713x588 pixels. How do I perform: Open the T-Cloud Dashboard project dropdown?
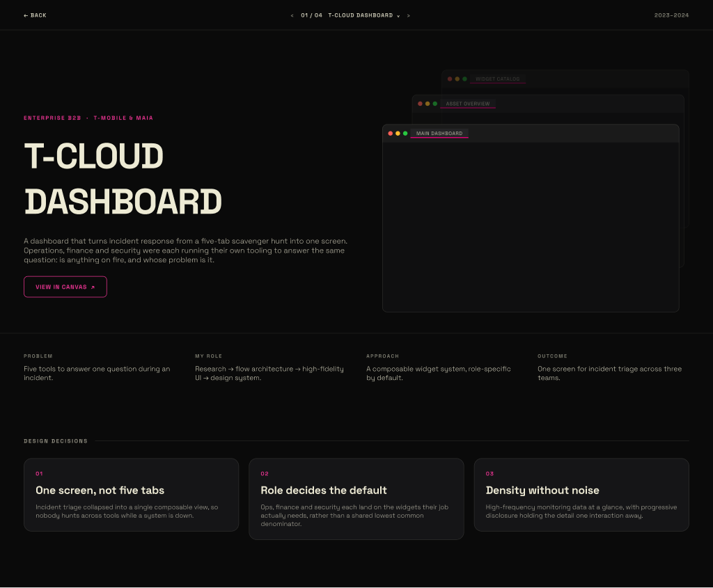click(363, 15)
